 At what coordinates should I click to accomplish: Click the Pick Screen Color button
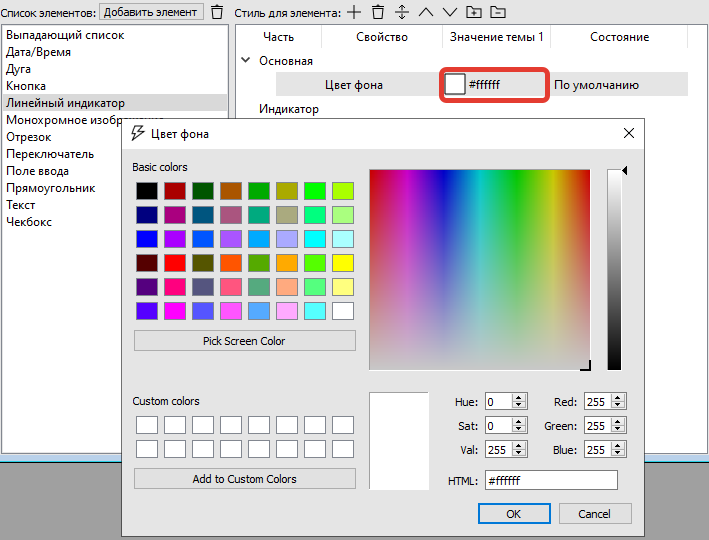coord(244,341)
